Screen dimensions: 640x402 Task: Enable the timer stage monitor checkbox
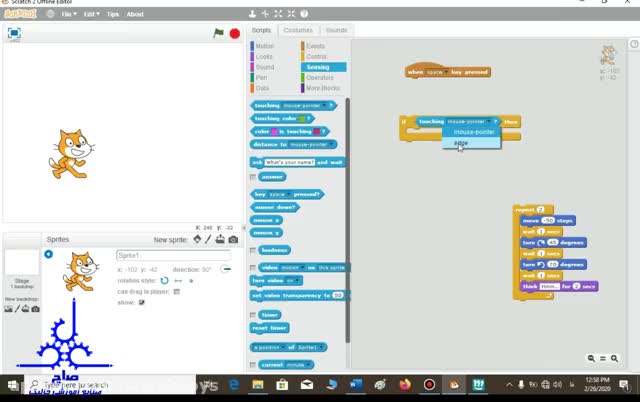coord(253,315)
